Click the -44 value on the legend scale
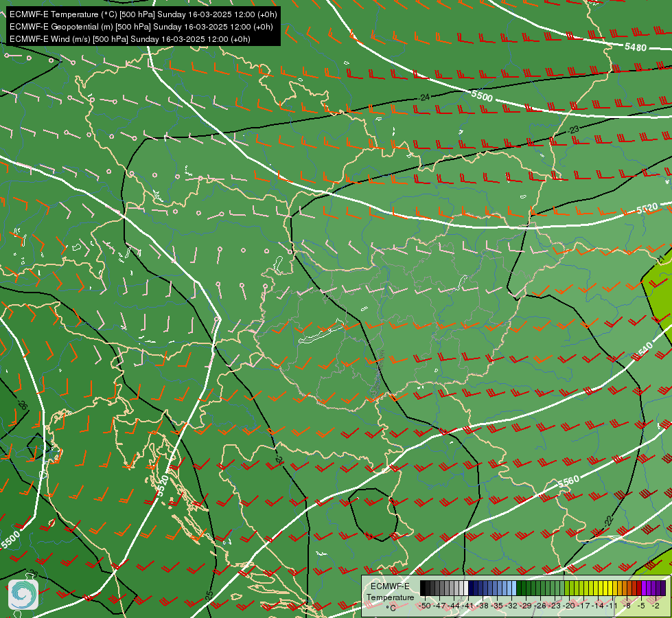The height and width of the screenshot is (618, 672). tap(454, 606)
